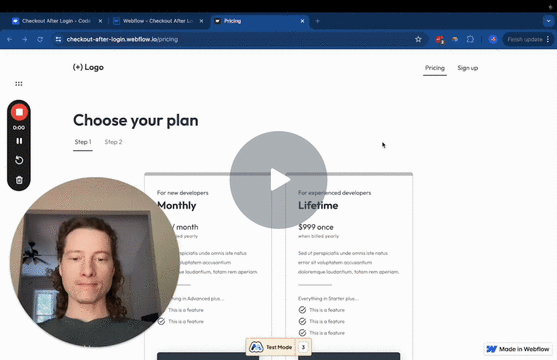Switch to the Webflow - Checkout After Login tab

(158, 21)
